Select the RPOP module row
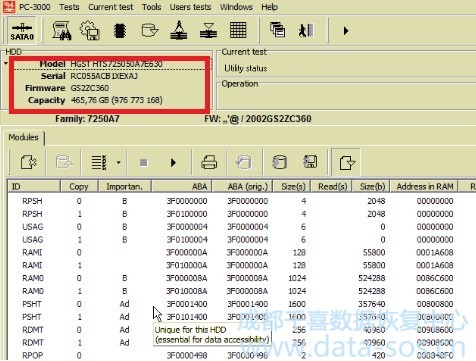The width and height of the screenshot is (476, 361). [242, 355]
